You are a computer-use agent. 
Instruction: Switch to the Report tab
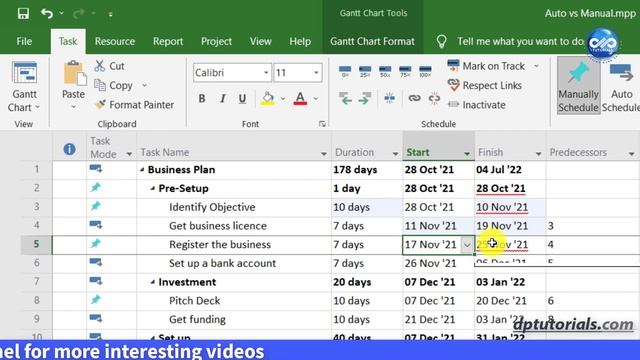pyautogui.click(x=168, y=41)
